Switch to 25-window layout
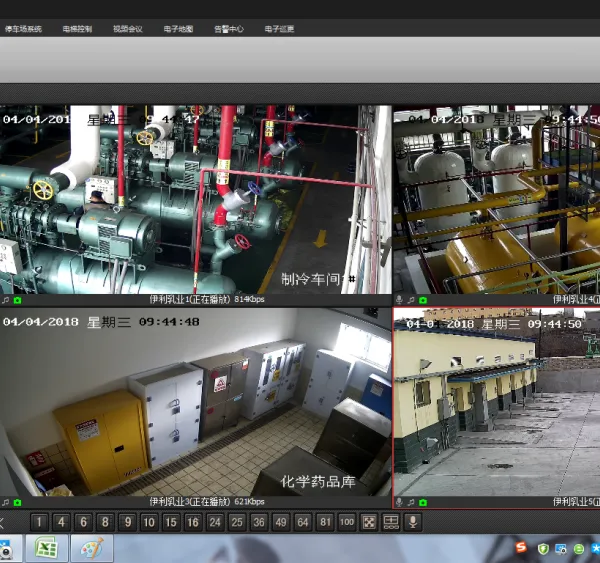The image size is (600, 563). tap(237, 522)
